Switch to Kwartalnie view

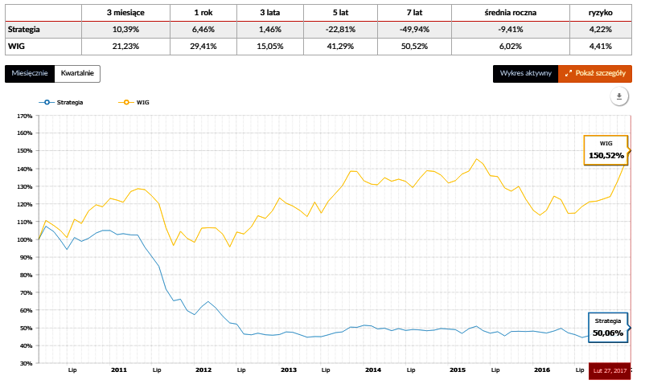tap(77, 74)
